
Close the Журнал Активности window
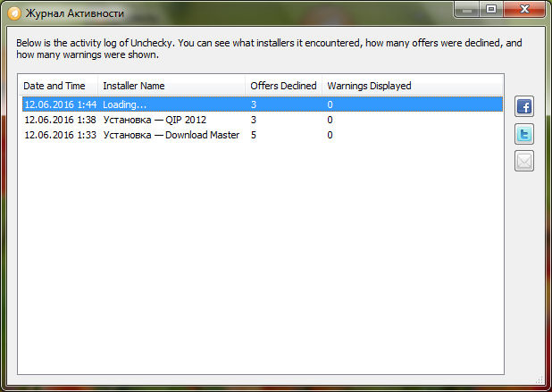click(524, 10)
